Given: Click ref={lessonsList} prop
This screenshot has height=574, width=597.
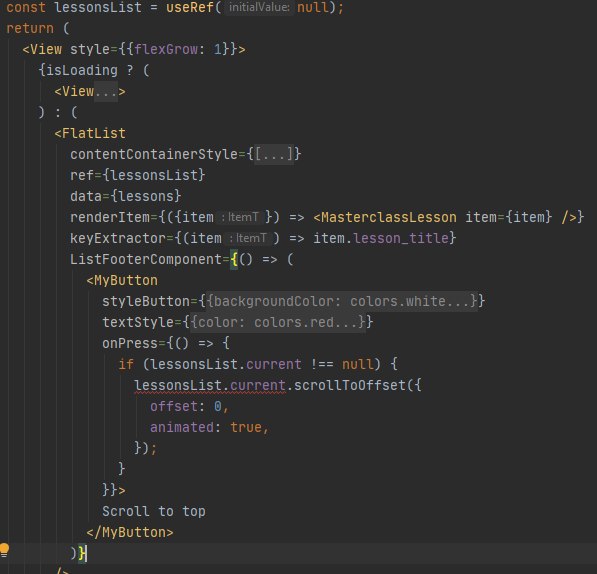Looking at the screenshot, I should click(137, 175).
